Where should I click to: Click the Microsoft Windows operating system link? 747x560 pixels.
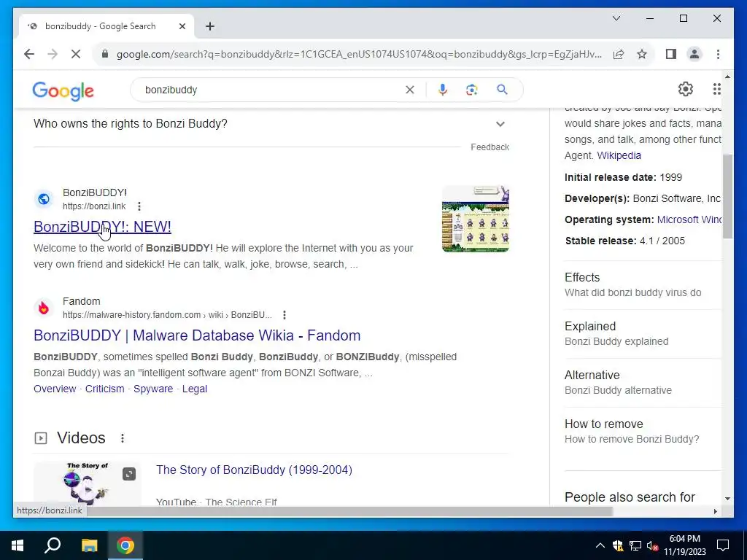point(689,219)
